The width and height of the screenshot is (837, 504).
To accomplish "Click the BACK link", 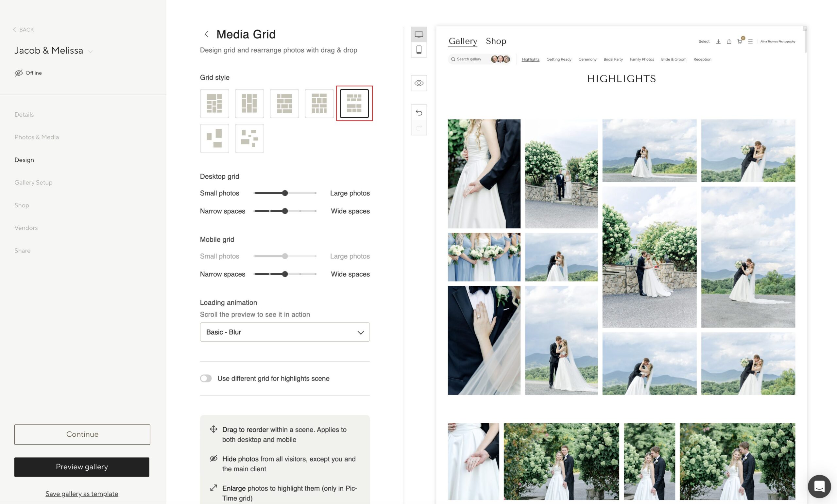I will coord(23,29).
